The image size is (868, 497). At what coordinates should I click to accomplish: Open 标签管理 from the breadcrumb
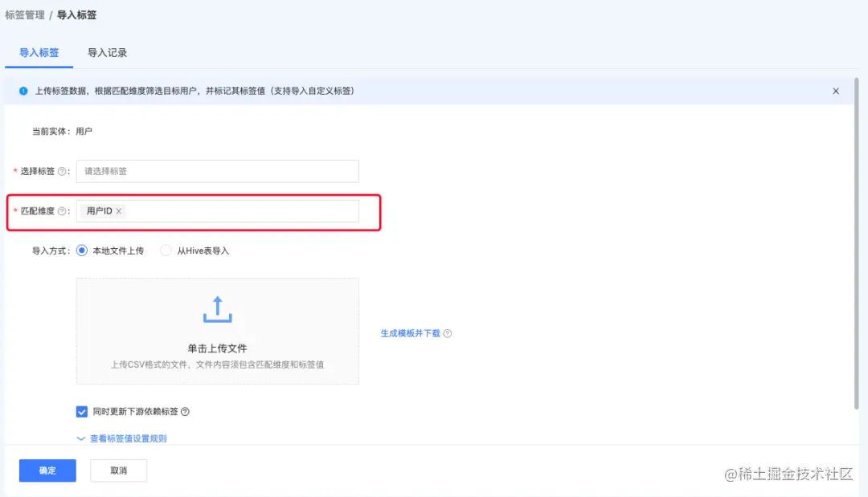coord(25,14)
